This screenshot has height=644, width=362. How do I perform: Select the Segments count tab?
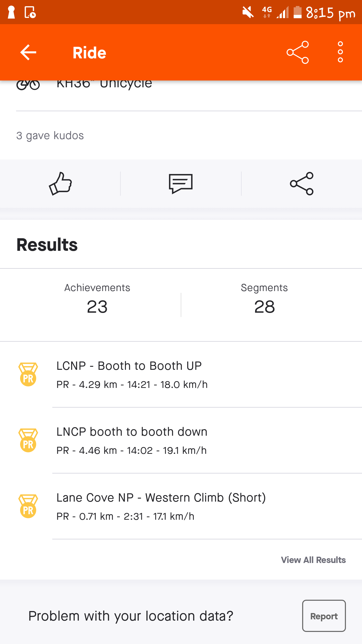(x=264, y=299)
